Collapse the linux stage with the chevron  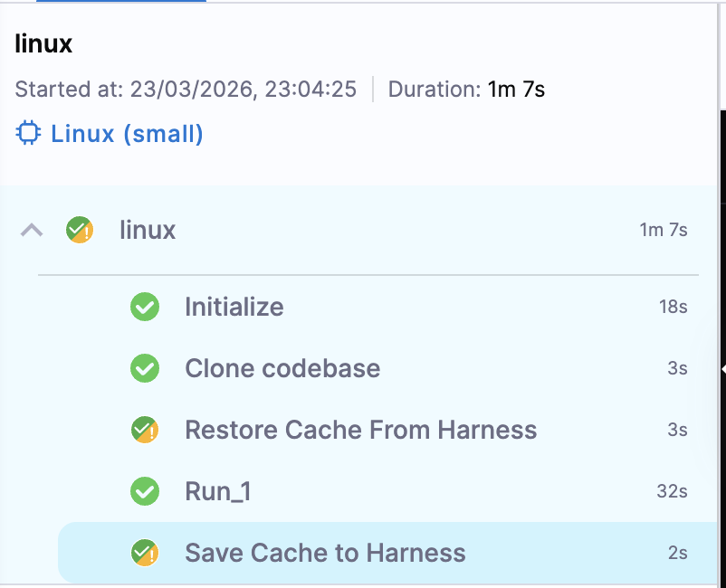point(32,230)
